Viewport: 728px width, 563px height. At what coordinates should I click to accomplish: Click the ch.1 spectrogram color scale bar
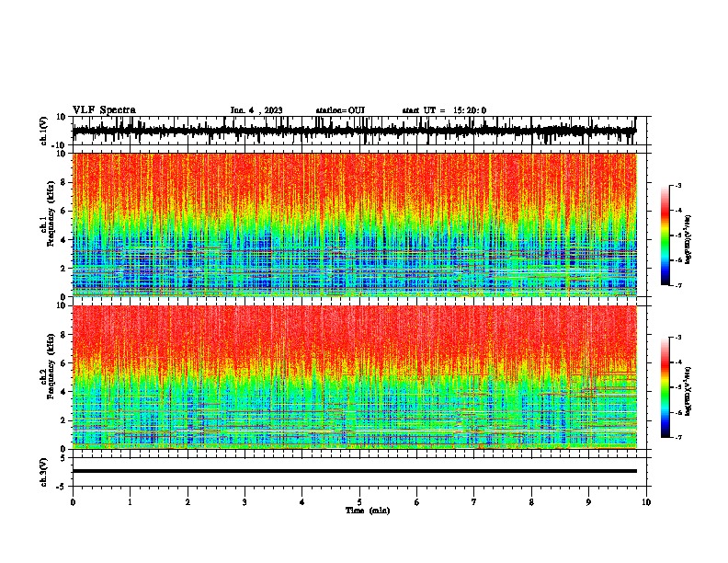pyautogui.click(x=665, y=236)
